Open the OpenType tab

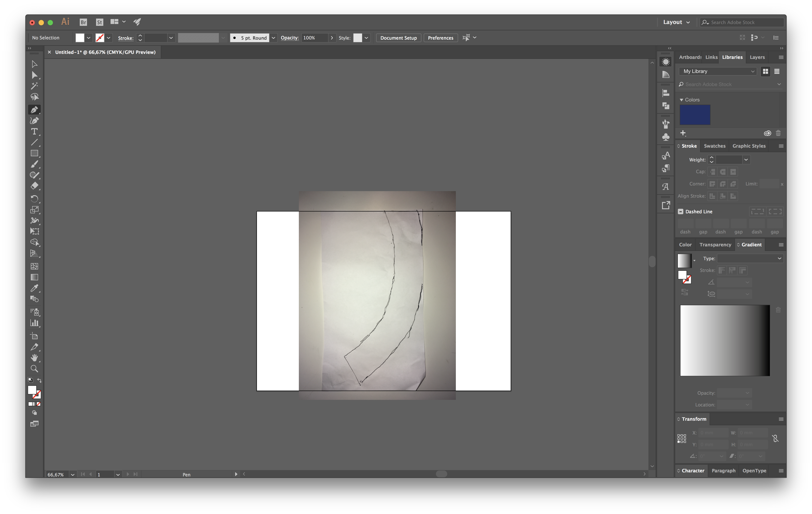754,471
